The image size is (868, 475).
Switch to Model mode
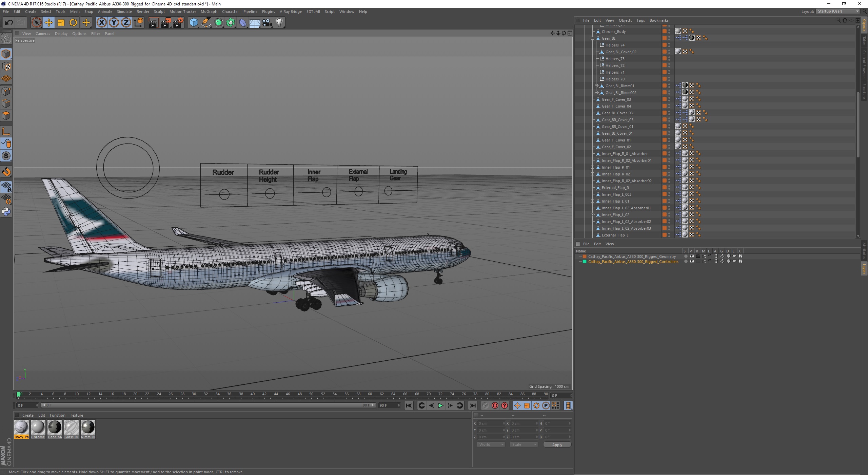(x=6, y=54)
